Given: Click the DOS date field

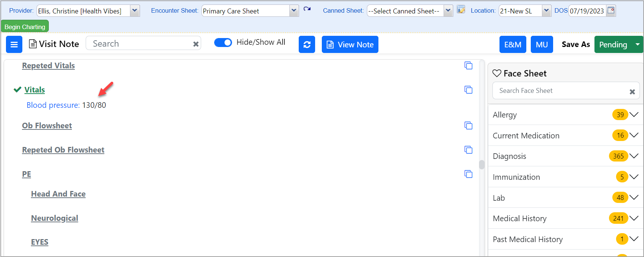Looking at the screenshot, I should tap(587, 11).
